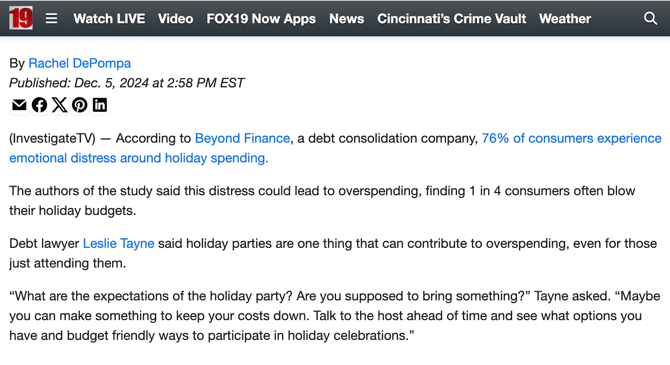Screen dimensions: 670x365
Task: Visit Leslie Tayne's link
Action: coord(118,244)
